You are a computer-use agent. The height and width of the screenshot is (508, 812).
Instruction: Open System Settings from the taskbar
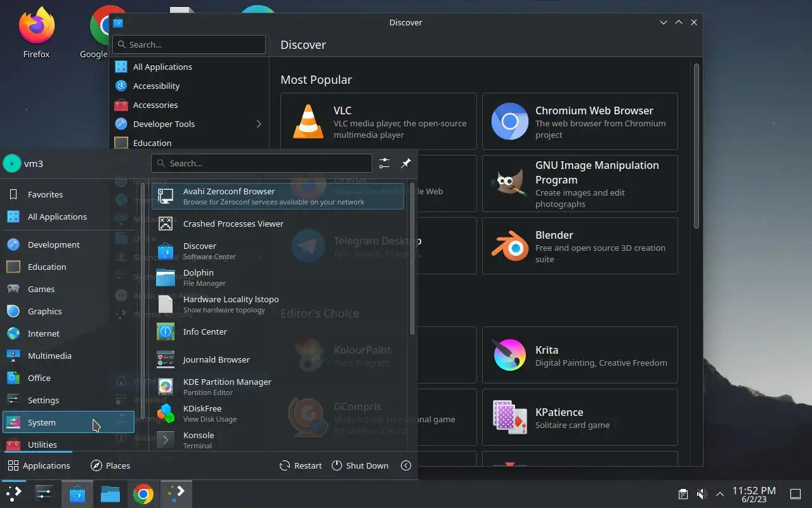(x=44, y=493)
